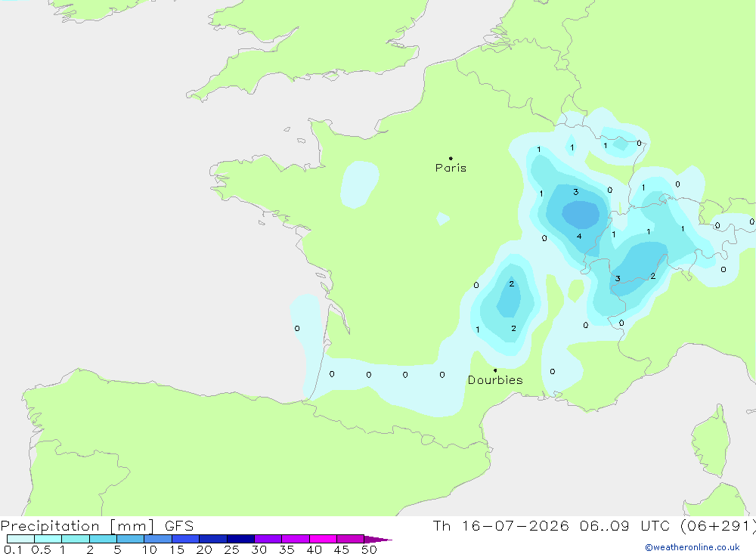Pick the 40–45 mm magenta legend swatch

[x=323, y=539]
